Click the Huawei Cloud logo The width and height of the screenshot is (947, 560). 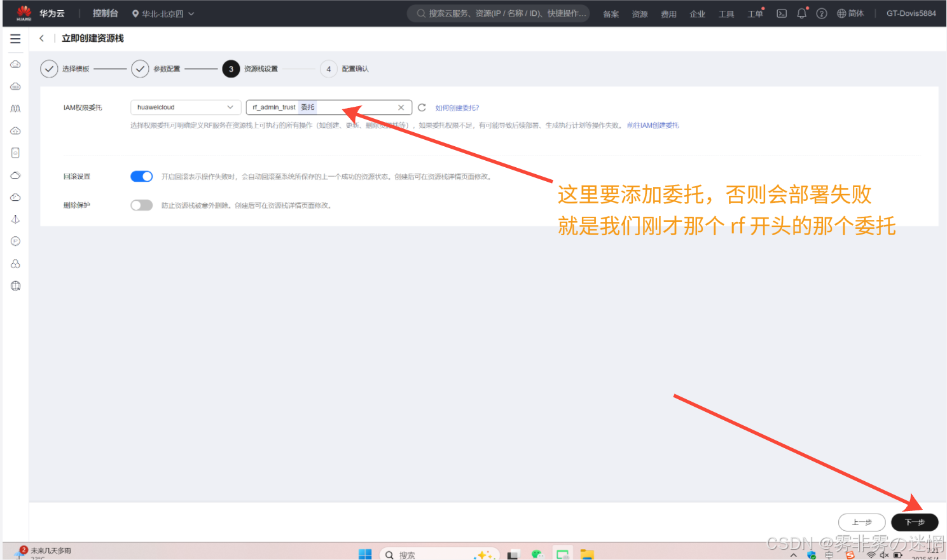tap(24, 13)
